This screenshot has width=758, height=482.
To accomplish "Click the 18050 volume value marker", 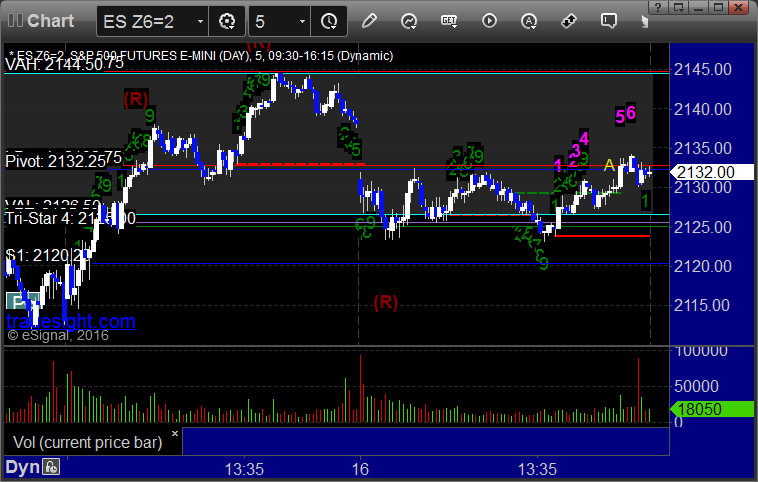I will click(712, 409).
